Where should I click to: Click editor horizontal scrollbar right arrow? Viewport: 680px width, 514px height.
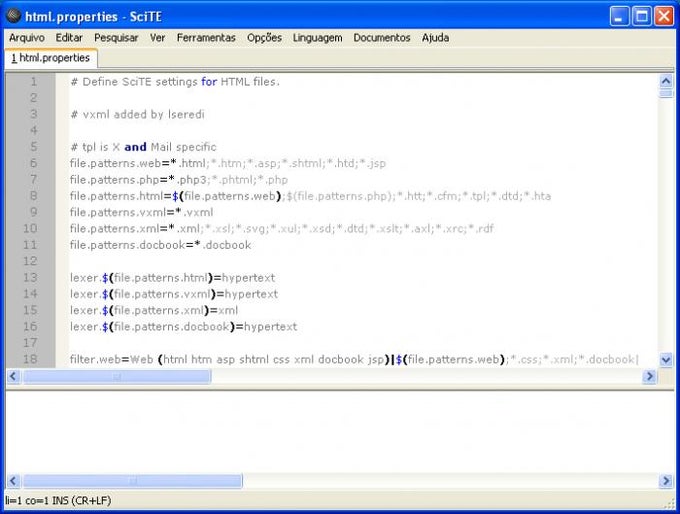tap(649, 376)
